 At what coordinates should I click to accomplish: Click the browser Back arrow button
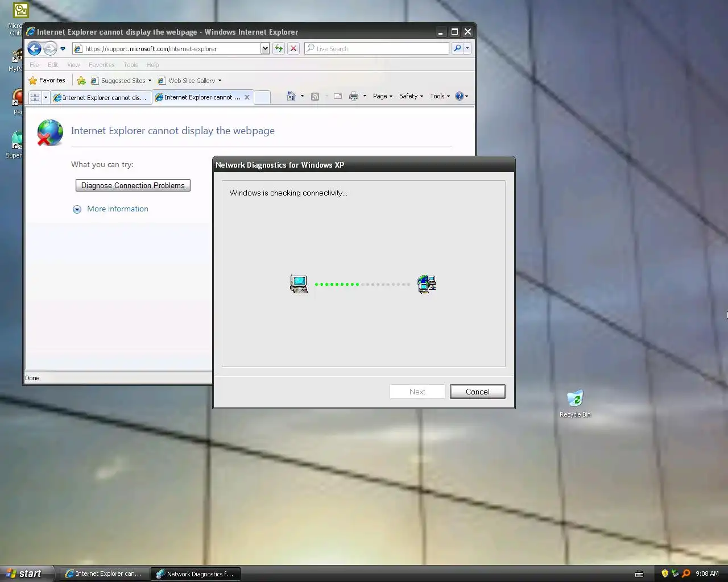[34, 48]
